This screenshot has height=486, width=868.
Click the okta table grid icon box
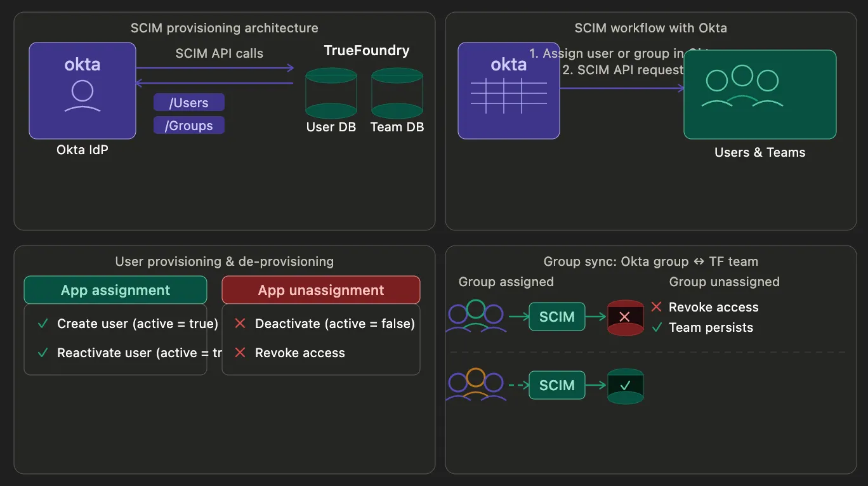click(x=509, y=91)
